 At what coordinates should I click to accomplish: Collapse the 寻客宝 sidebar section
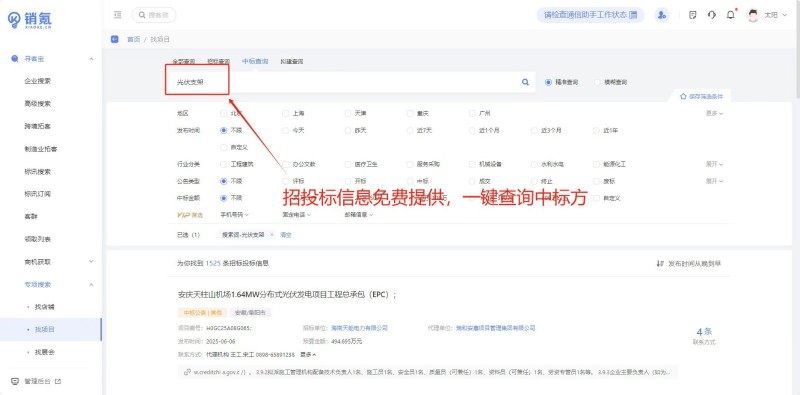(x=91, y=59)
